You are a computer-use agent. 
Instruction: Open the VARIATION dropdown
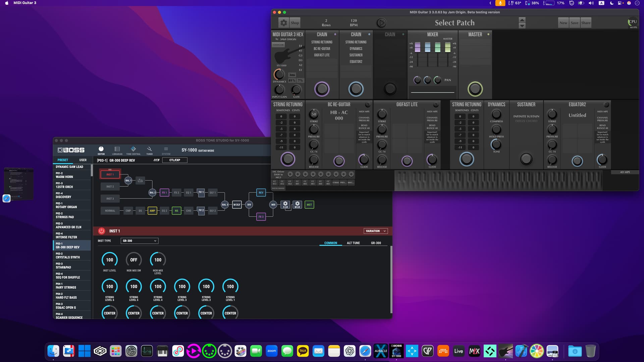point(375,231)
